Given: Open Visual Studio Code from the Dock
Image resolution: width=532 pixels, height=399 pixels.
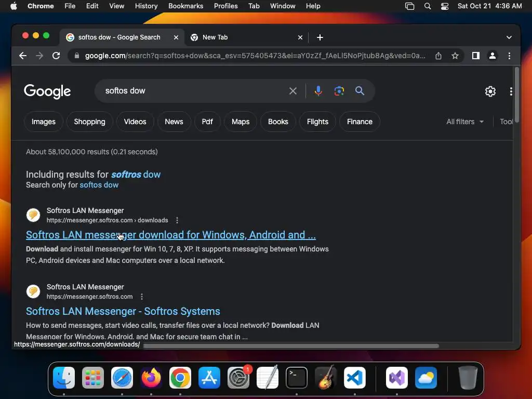Looking at the screenshot, I should [355, 378].
